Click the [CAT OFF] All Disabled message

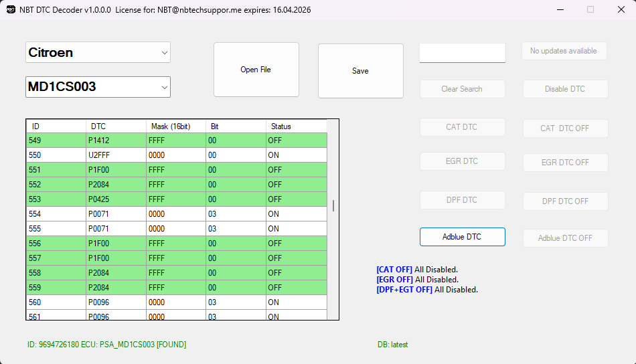pyautogui.click(x=417, y=270)
